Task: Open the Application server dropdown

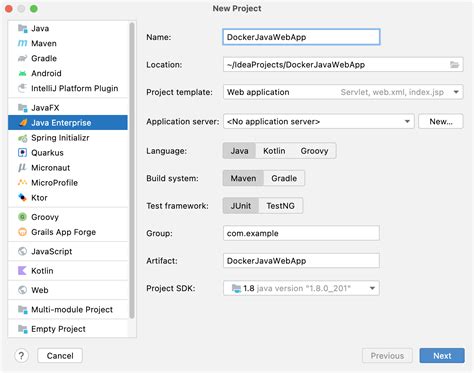Action: [x=319, y=122]
